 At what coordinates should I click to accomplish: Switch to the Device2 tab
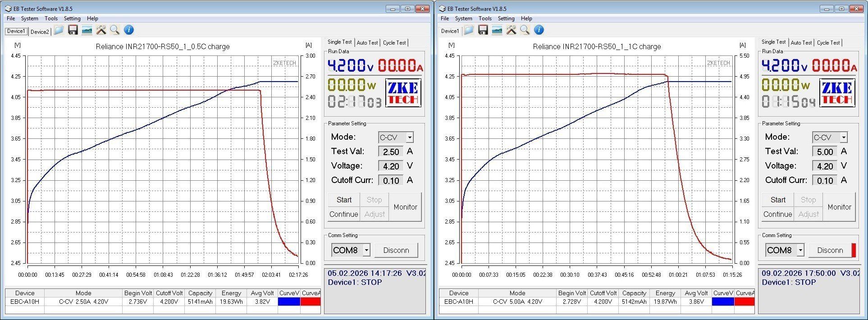click(x=40, y=32)
